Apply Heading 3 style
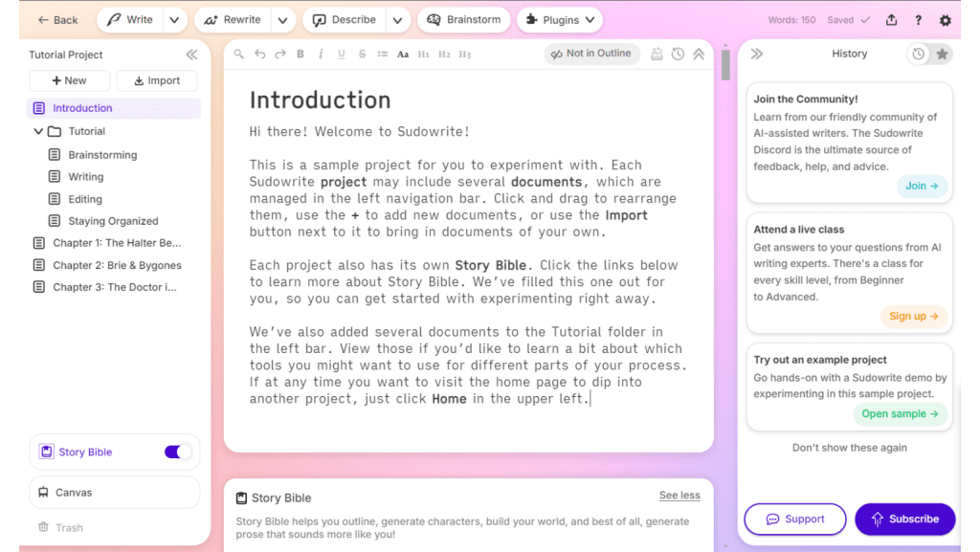Image resolution: width=980 pixels, height=552 pixels. coord(465,55)
